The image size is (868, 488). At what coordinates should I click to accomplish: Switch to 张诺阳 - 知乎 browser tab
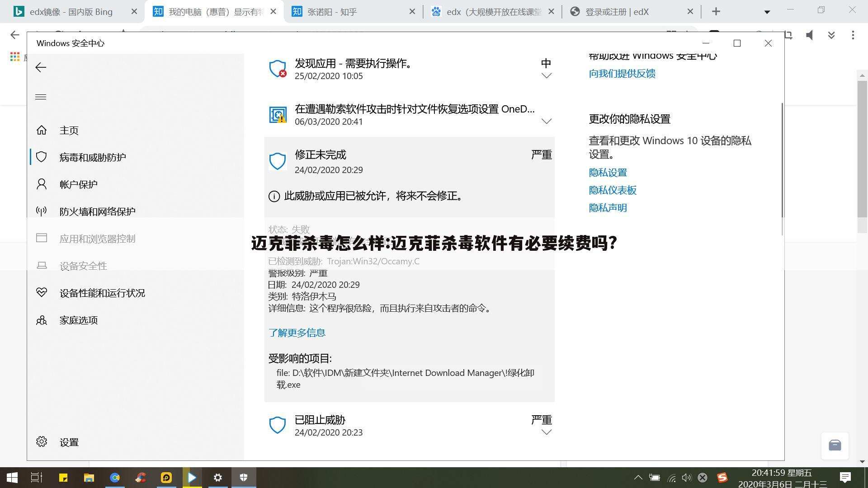pyautogui.click(x=353, y=12)
